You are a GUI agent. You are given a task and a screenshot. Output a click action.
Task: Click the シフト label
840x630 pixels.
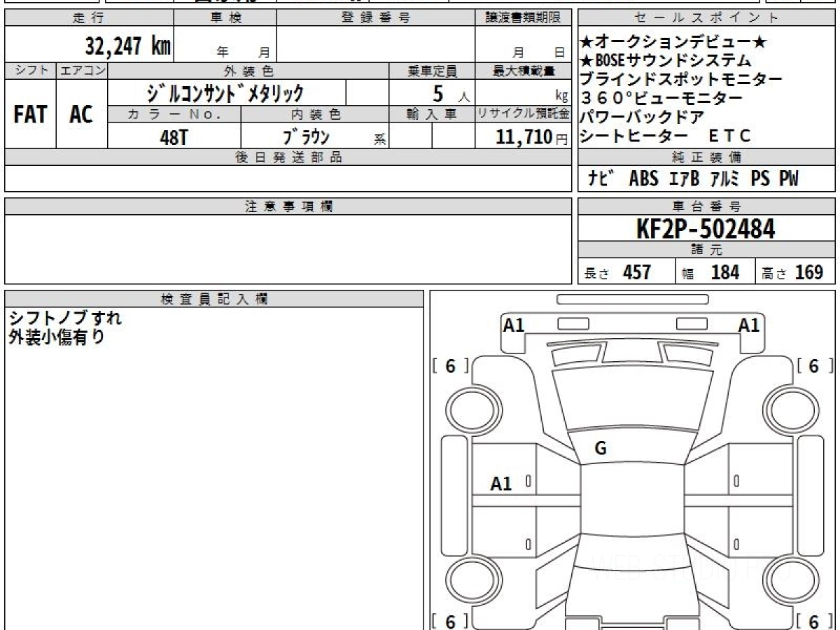[x=30, y=71]
